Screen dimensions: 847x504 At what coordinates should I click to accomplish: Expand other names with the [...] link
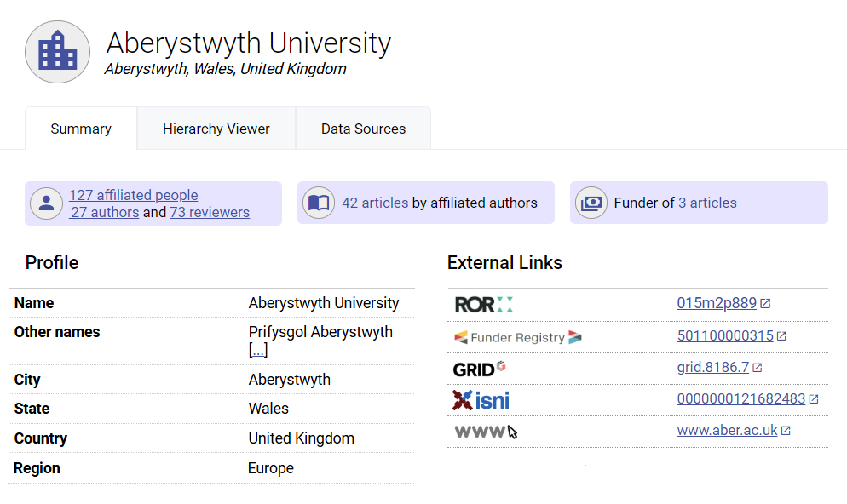tap(258, 350)
